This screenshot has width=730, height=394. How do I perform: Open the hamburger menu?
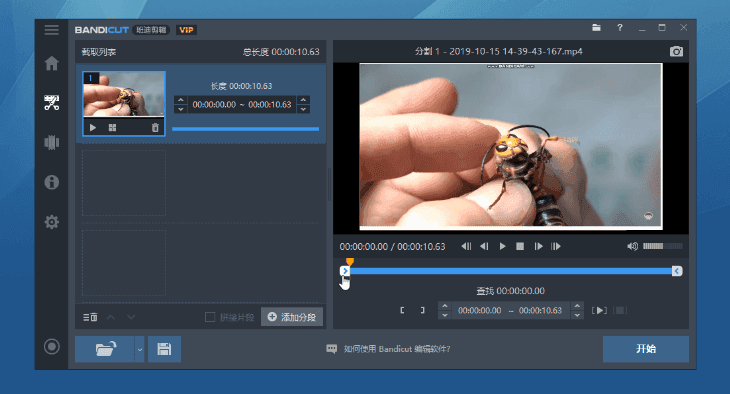click(x=52, y=30)
